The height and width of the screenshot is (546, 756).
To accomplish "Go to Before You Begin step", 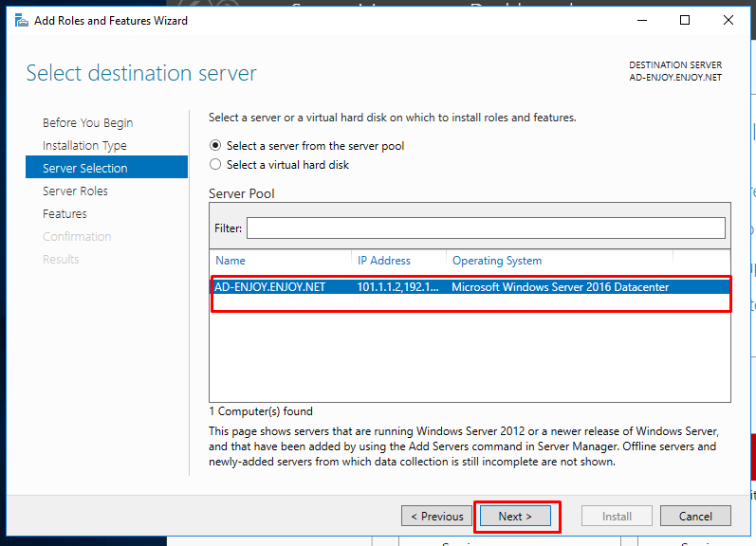I will tap(88, 123).
